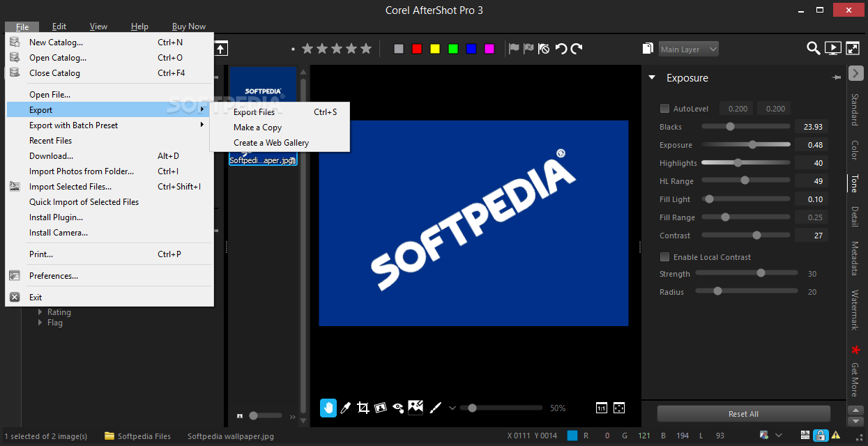This screenshot has width=868, height=446.
Task: Enable the AutoLevel checkbox
Action: click(664, 109)
